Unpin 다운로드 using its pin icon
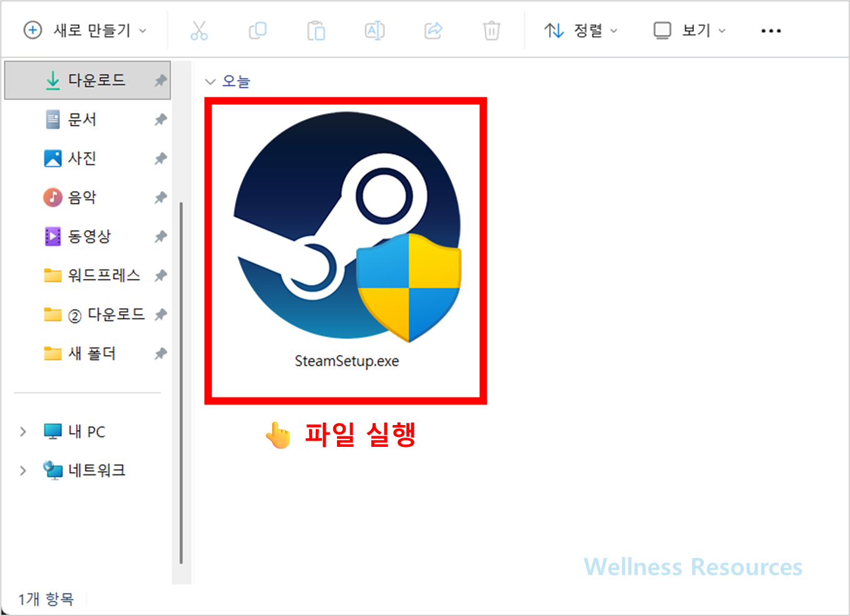Screen dimensions: 850x616 point(161,80)
